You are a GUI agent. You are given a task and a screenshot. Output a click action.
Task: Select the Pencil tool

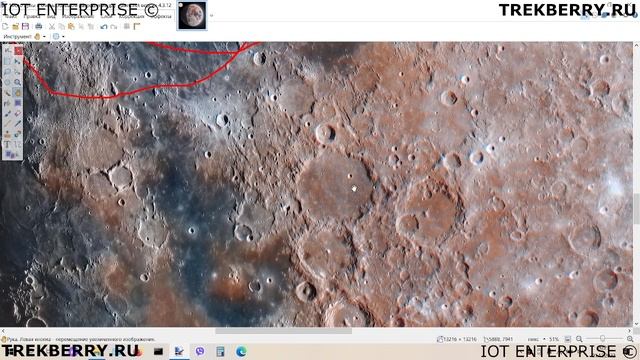[x=8, y=124]
